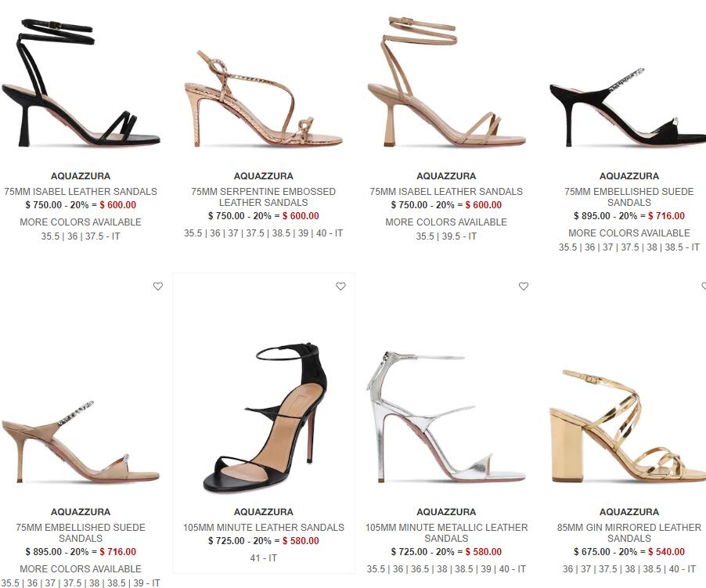
Task: Select More Colors Available for black suede sandals
Action: point(629,233)
